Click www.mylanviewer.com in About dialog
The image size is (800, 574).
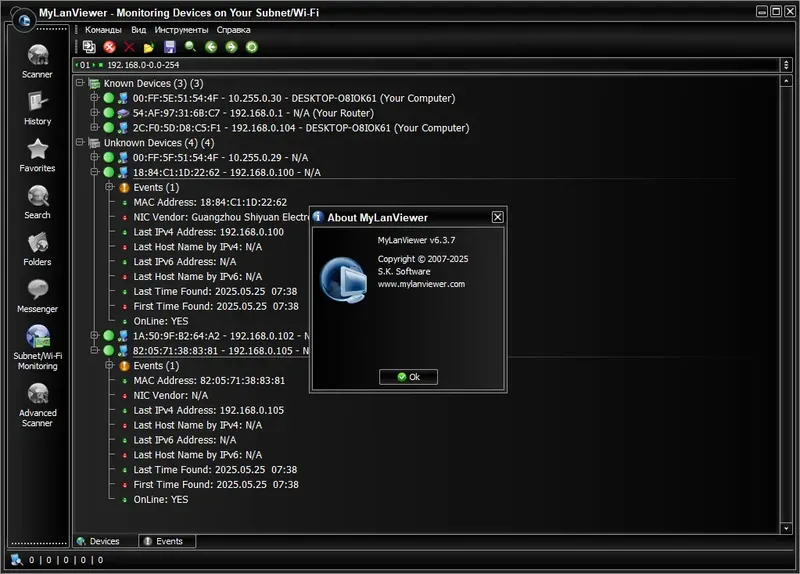pos(421,284)
